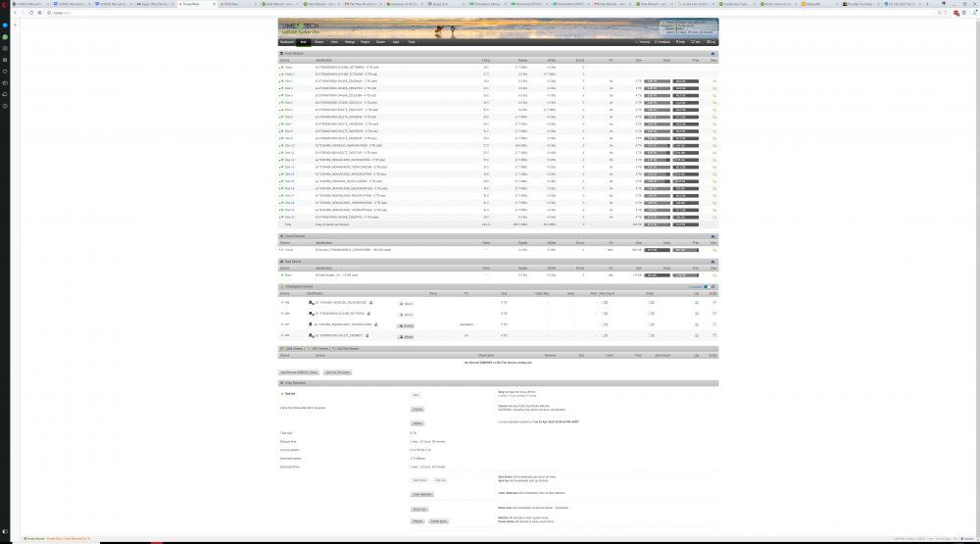This screenshot has height=544, width=980.
Task: Click the orange status indicator of Disk 5
Action: [282, 110]
